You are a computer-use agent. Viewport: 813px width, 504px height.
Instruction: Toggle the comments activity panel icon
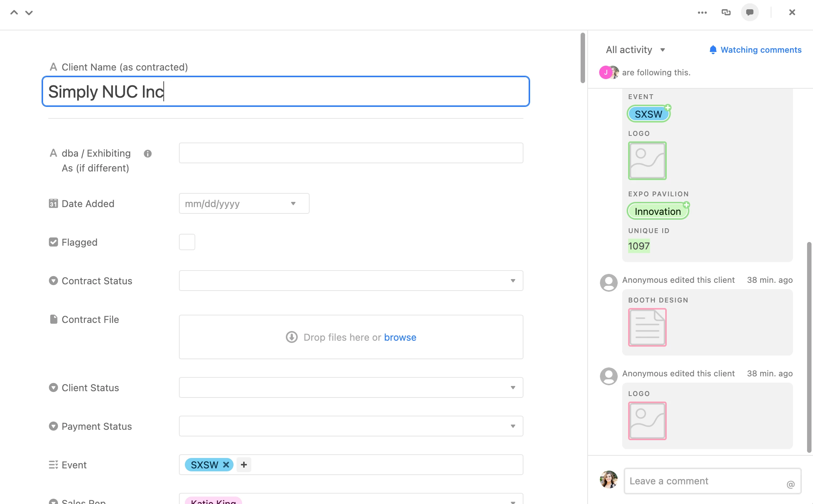point(750,13)
